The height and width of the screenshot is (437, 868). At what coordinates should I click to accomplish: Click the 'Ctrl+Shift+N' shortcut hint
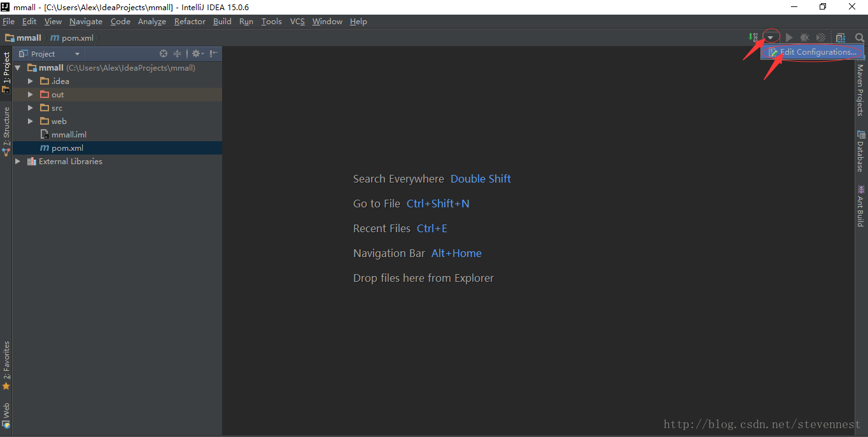tap(438, 204)
